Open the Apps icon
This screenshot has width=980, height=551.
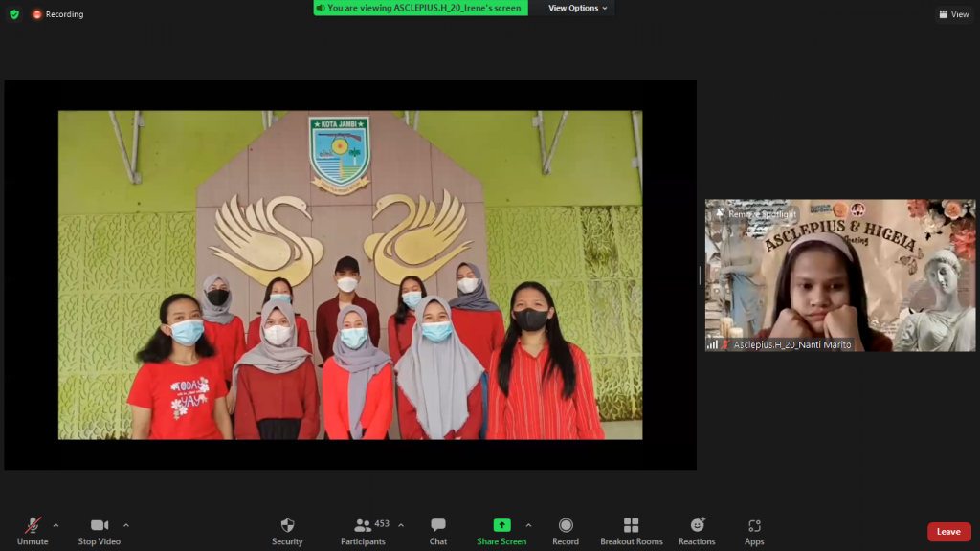point(754,526)
